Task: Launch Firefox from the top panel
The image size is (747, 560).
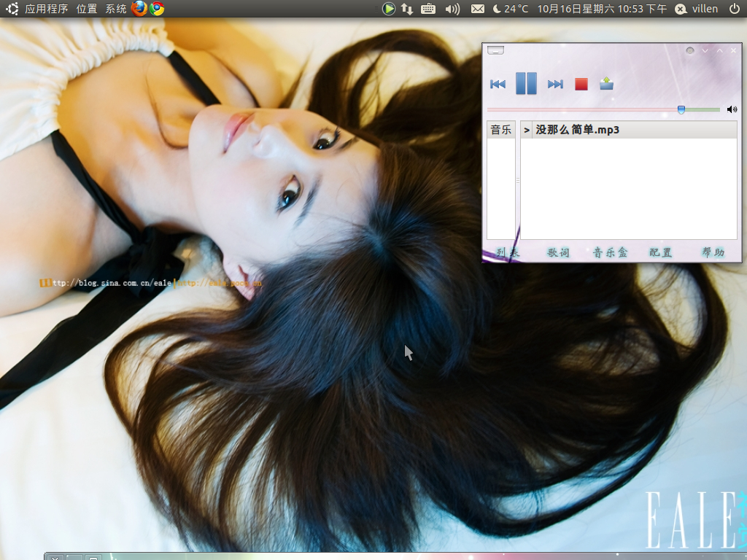Action: (x=139, y=9)
